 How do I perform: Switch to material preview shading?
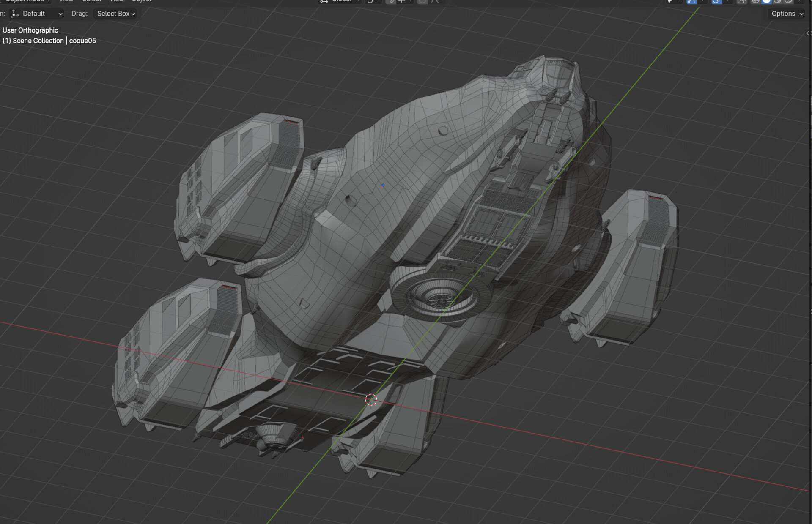click(x=777, y=1)
